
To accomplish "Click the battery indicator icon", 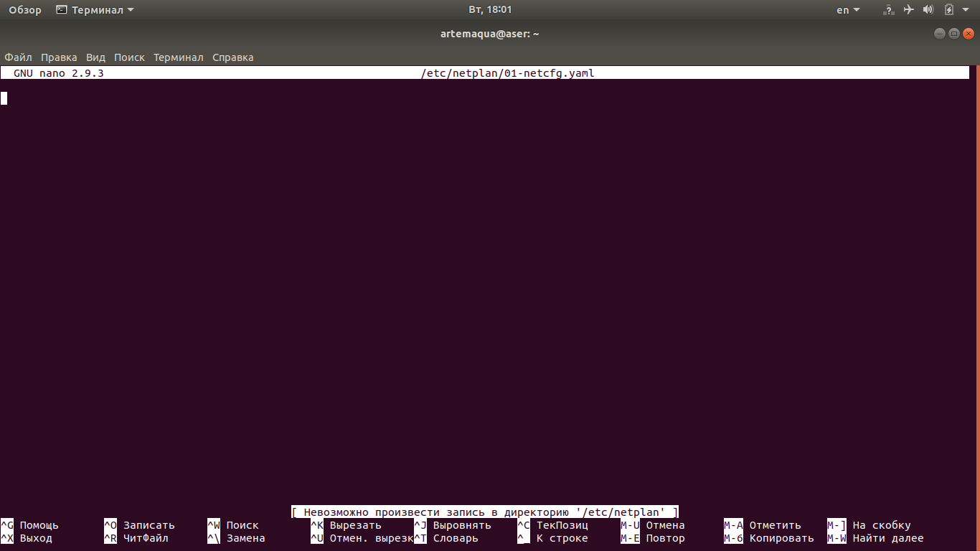I will 948,10.
